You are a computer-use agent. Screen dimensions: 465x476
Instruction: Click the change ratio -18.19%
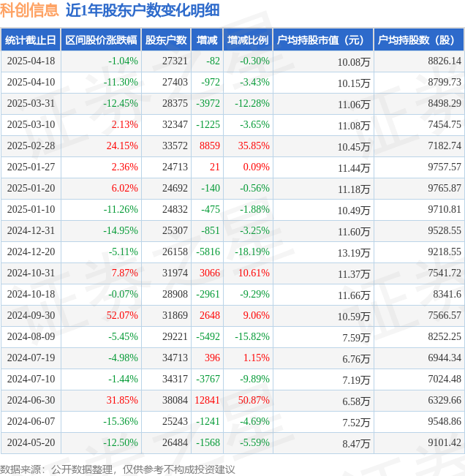click(252, 252)
